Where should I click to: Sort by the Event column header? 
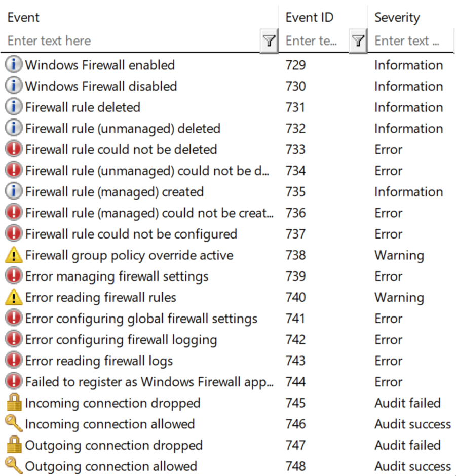[24, 18]
